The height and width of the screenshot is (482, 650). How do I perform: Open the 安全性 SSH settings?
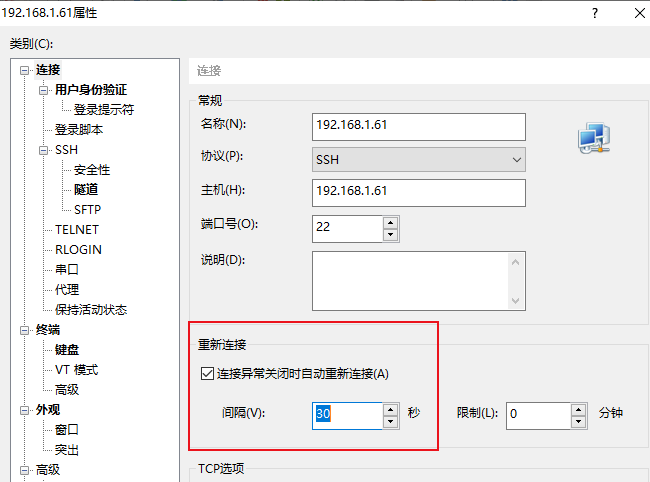click(92, 170)
